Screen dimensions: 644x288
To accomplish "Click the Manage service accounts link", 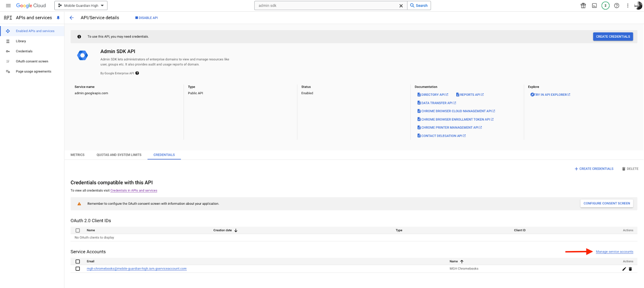I will [x=614, y=252].
